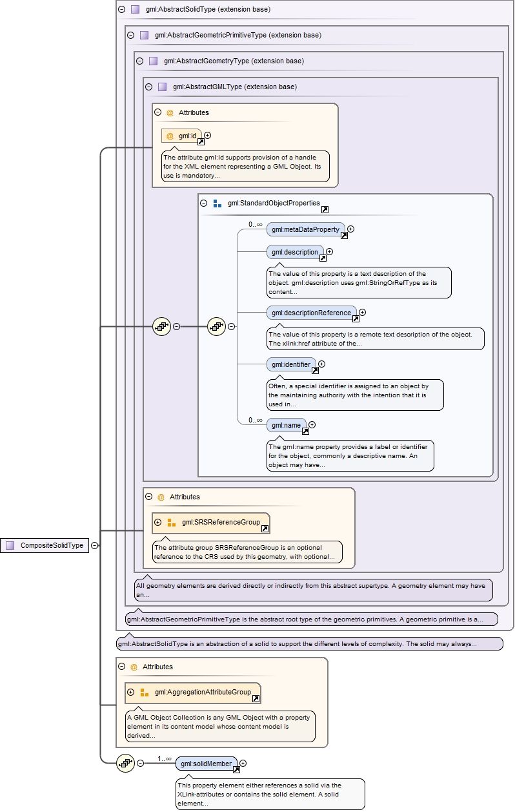Follow reference arrow on gml:solidMember
515x812 pixels.
(x=236, y=769)
